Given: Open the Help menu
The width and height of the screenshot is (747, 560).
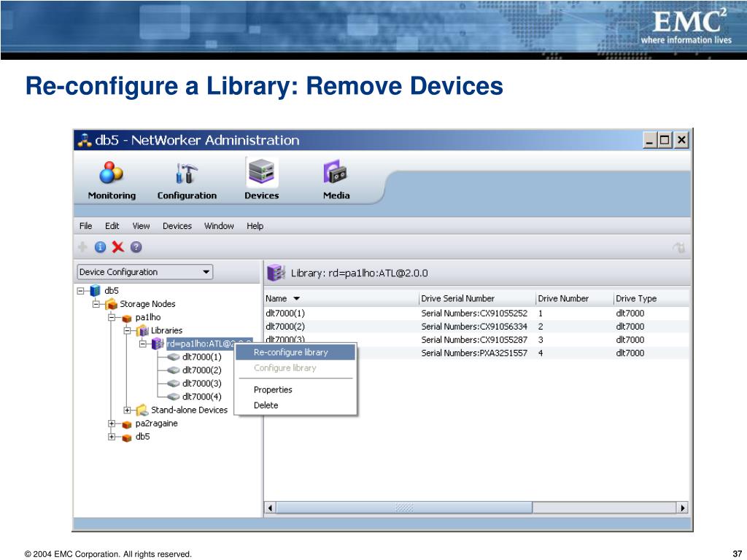Looking at the screenshot, I should [255, 226].
